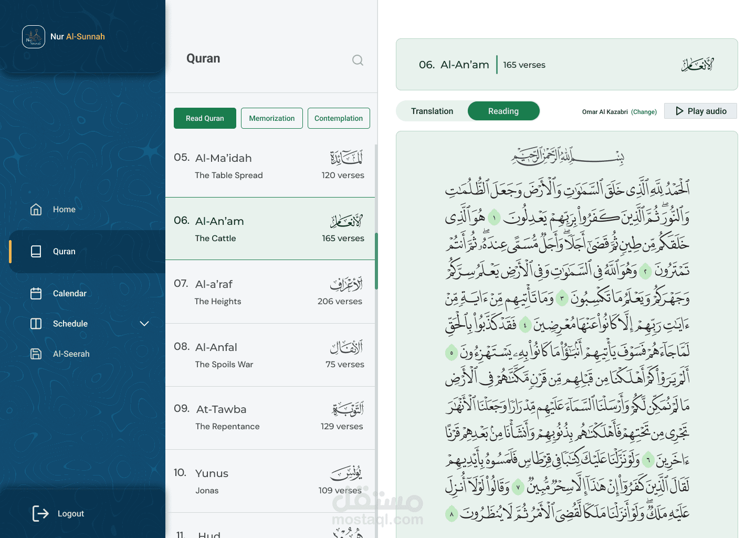Select surah 06. Al-An'am in list
Viewport: 756px width, 538px height.
(x=270, y=229)
